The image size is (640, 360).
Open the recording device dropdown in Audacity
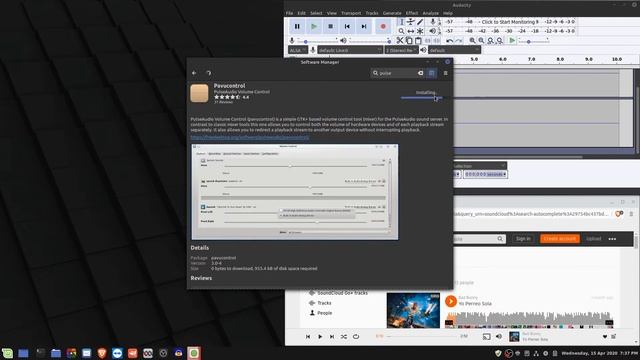pyautogui.click(x=350, y=50)
